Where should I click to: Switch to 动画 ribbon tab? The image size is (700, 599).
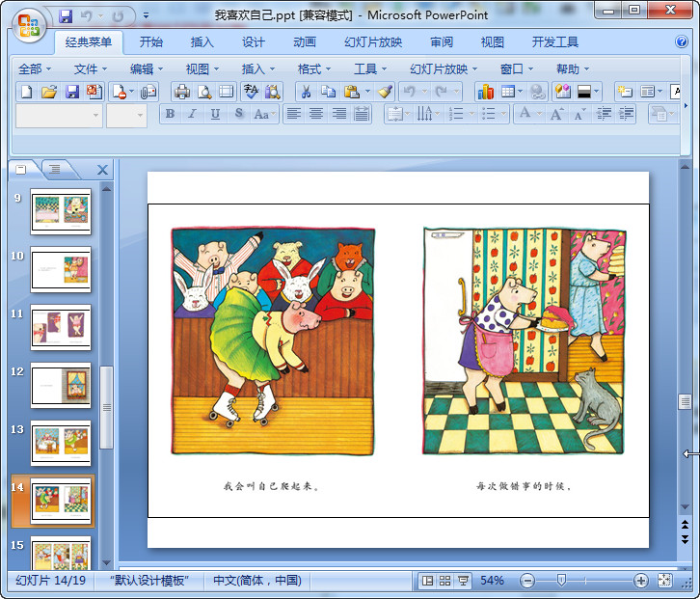(x=305, y=42)
